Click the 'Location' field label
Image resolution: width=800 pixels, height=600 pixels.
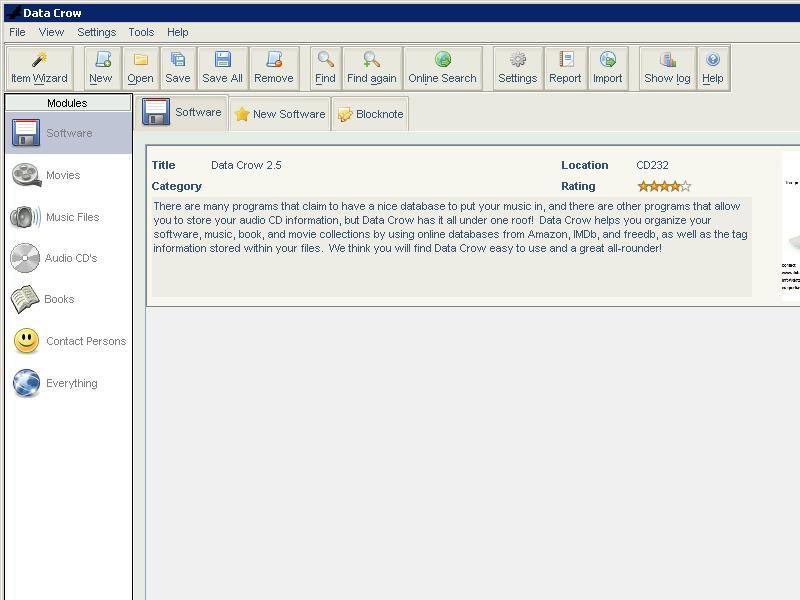pos(585,165)
